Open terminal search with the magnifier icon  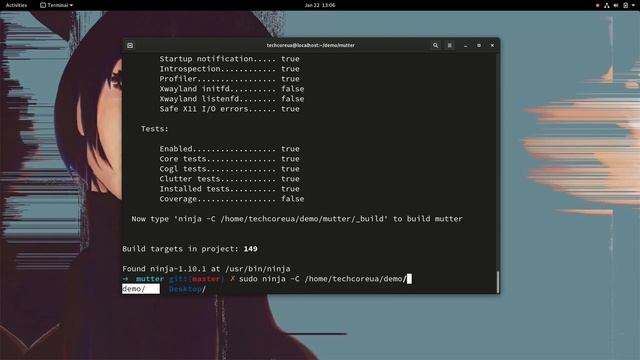pyautogui.click(x=436, y=45)
